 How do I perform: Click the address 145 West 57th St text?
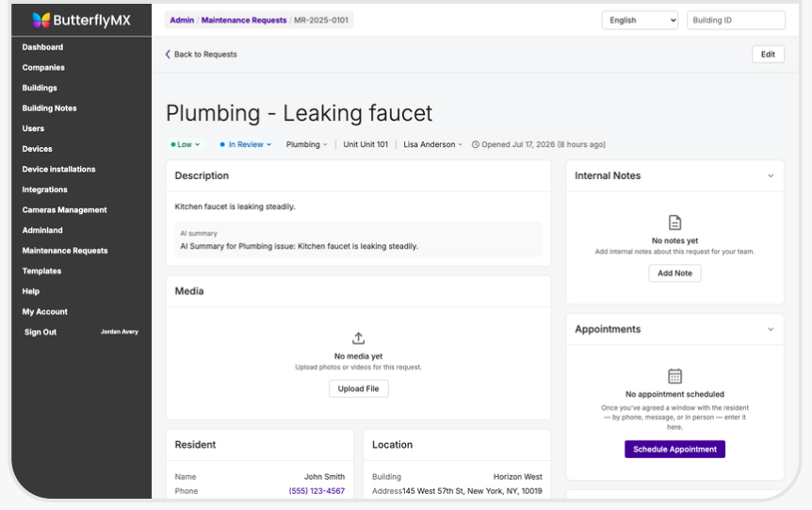click(472, 491)
